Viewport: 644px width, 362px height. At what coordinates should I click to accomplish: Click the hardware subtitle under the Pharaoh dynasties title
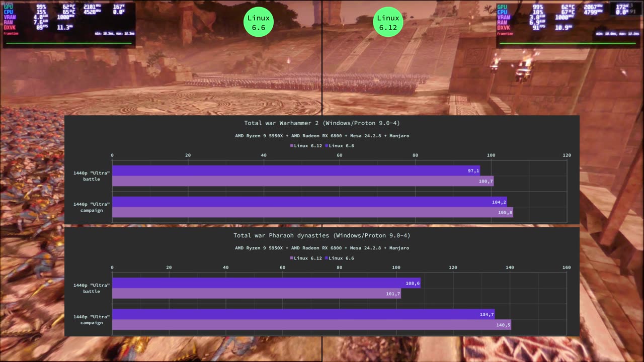coord(322,248)
